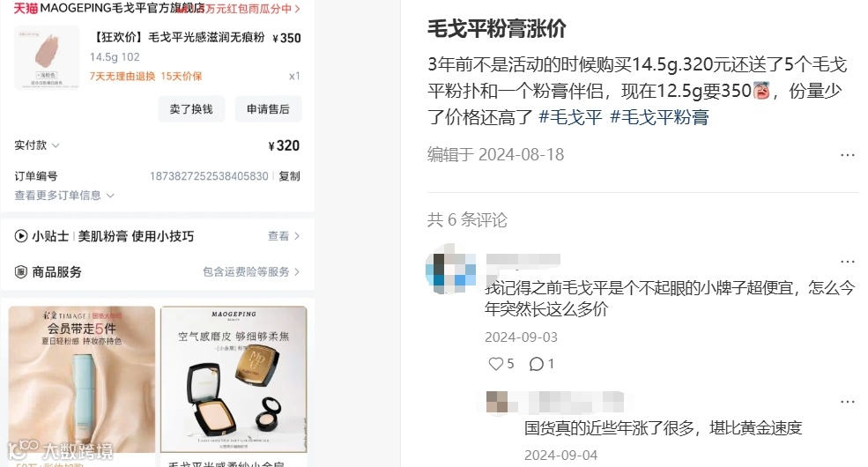The image size is (868, 467).
Task: Click the shield icon beside 商品服务
Action: coord(21,271)
